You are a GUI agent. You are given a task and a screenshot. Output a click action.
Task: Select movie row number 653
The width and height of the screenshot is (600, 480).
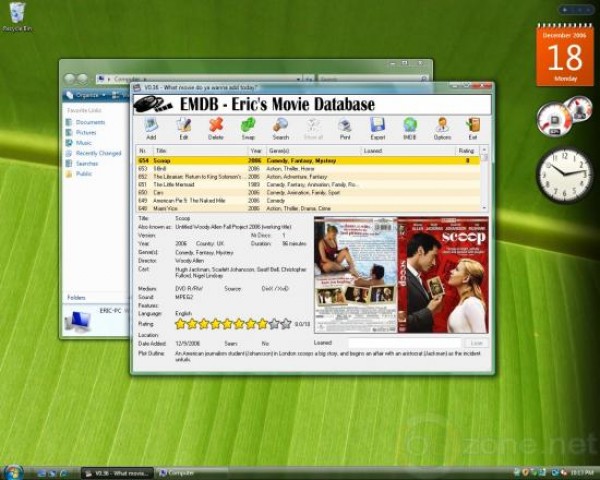(308, 168)
